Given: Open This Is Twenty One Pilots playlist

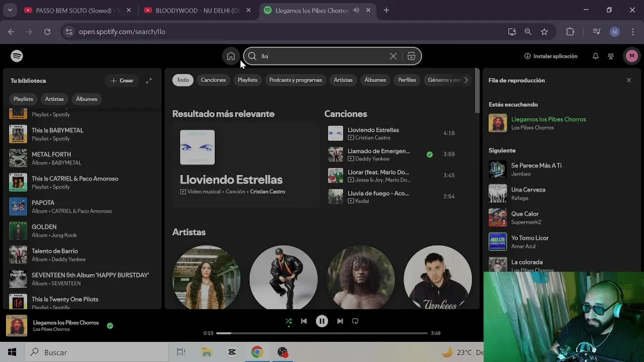Looking at the screenshot, I should (83, 303).
